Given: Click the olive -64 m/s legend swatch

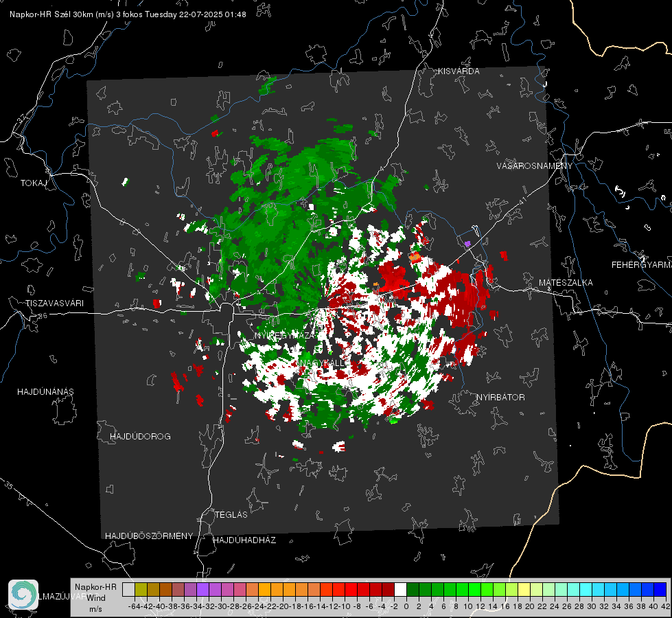Looking at the screenshot, I should point(141,589).
